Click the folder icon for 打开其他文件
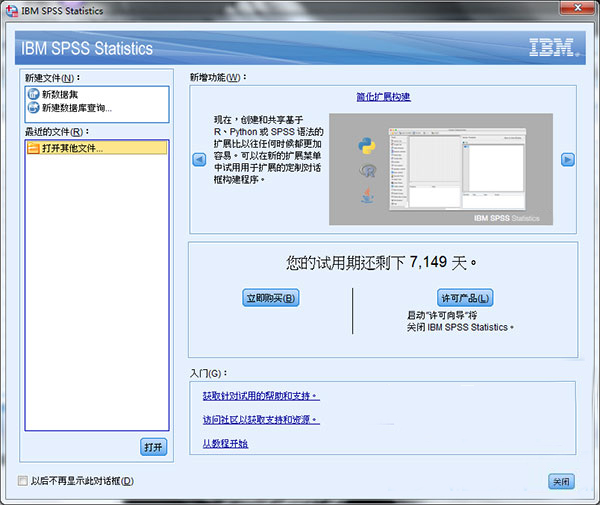600x505 pixels. (34, 148)
